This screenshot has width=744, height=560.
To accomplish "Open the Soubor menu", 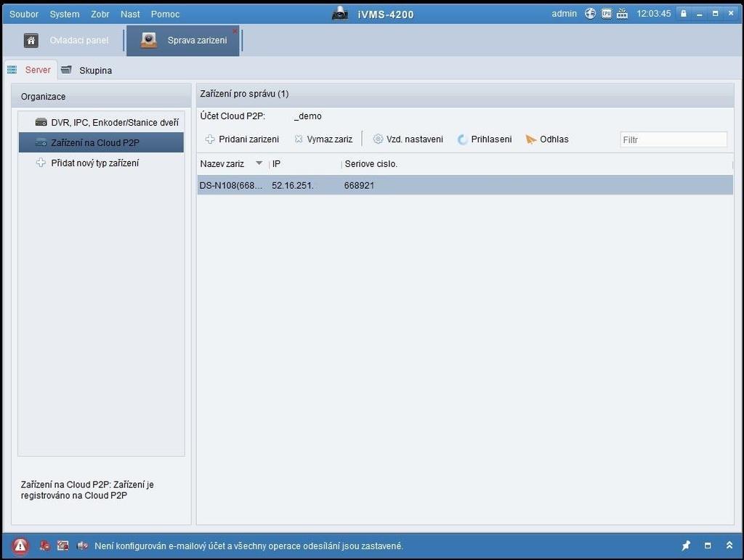I will [24, 15].
